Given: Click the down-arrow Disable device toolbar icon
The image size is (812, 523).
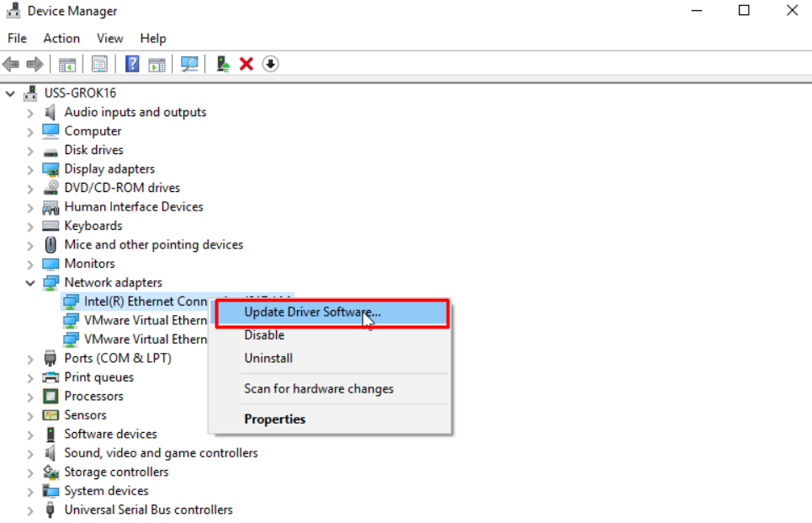Looking at the screenshot, I should (x=270, y=64).
